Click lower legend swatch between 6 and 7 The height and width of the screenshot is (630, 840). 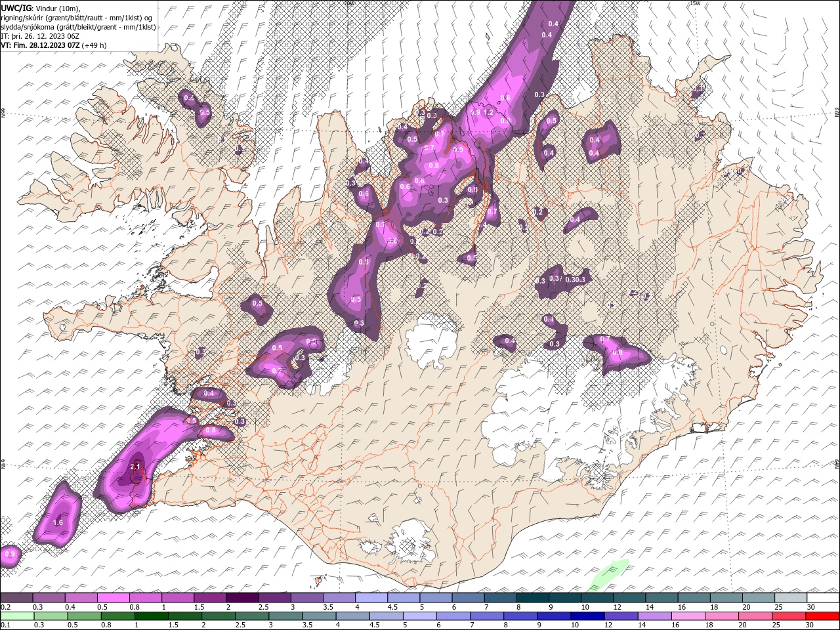pos(454,616)
